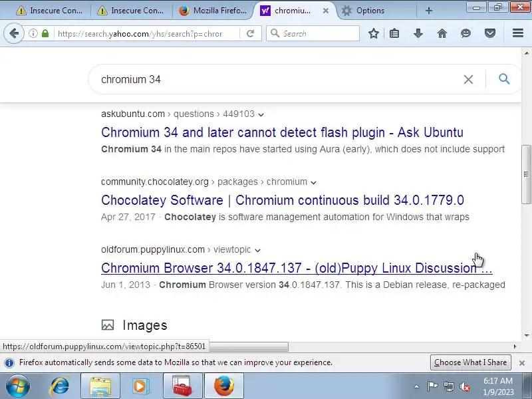Image resolution: width=532 pixels, height=399 pixels.
Task: Click the scroll up arrow
Action: [x=527, y=53]
